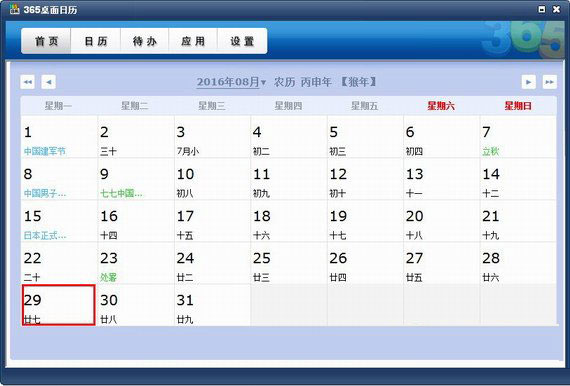
Task: Click the 星期三 column header
Action: tap(212, 106)
